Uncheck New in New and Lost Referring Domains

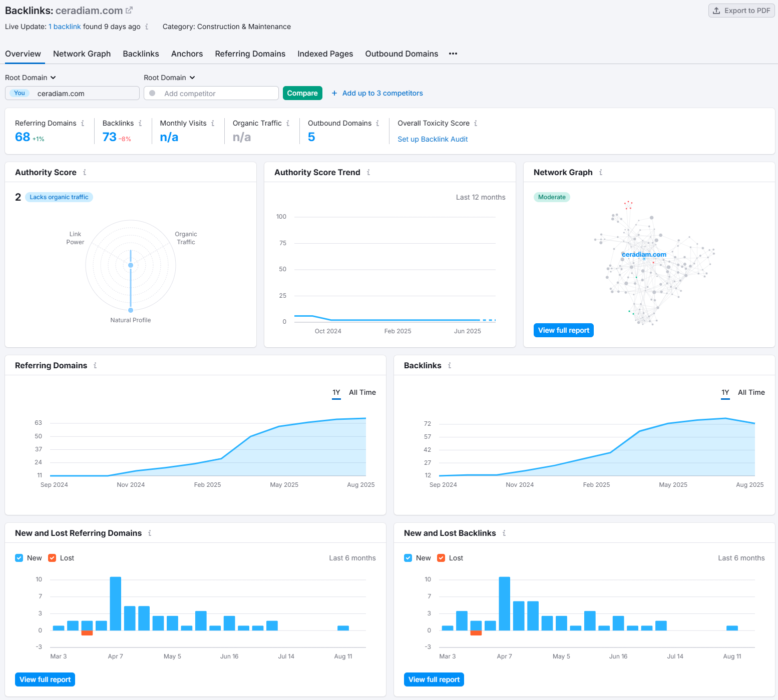coord(19,558)
